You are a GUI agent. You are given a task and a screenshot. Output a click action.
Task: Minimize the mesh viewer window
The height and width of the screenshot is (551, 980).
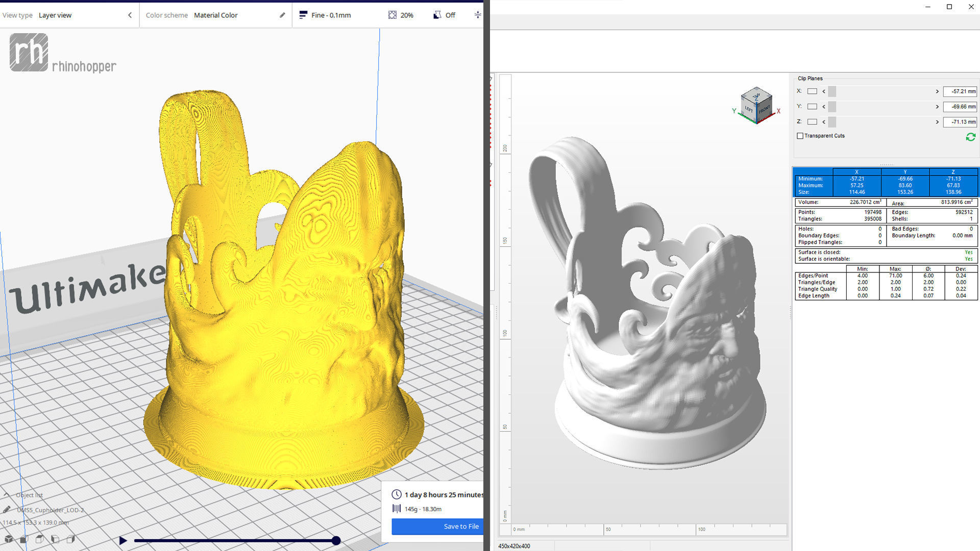tap(928, 7)
